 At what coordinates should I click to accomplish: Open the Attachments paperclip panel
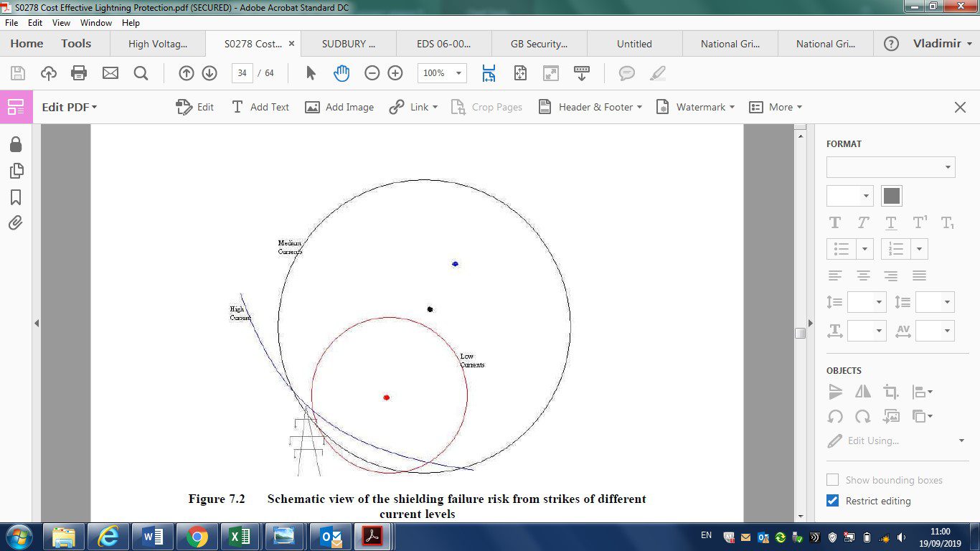click(x=16, y=223)
